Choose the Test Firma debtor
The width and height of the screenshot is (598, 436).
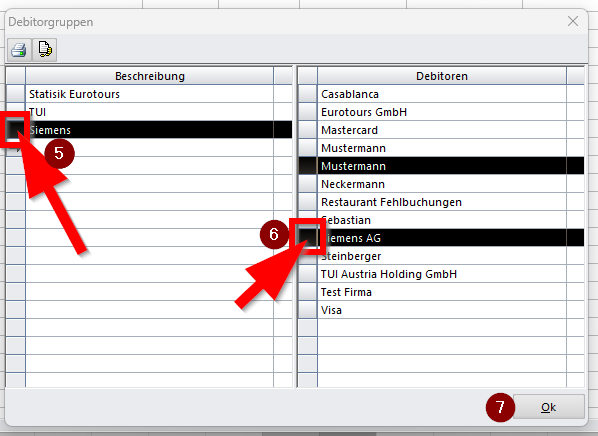(x=442, y=292)
